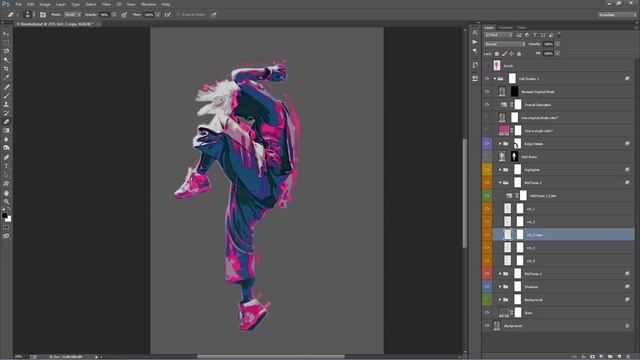Collapse the MidTones 1 group

coord(500,182)
